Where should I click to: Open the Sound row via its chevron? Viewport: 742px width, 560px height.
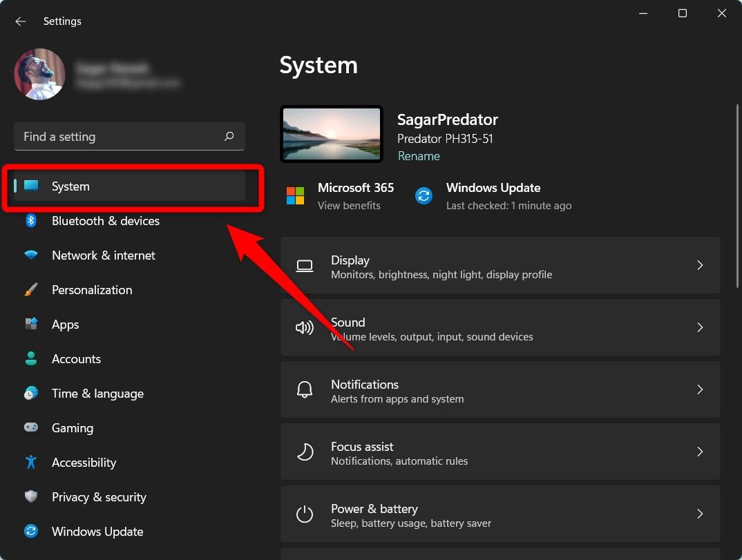[x=700, y=327]
